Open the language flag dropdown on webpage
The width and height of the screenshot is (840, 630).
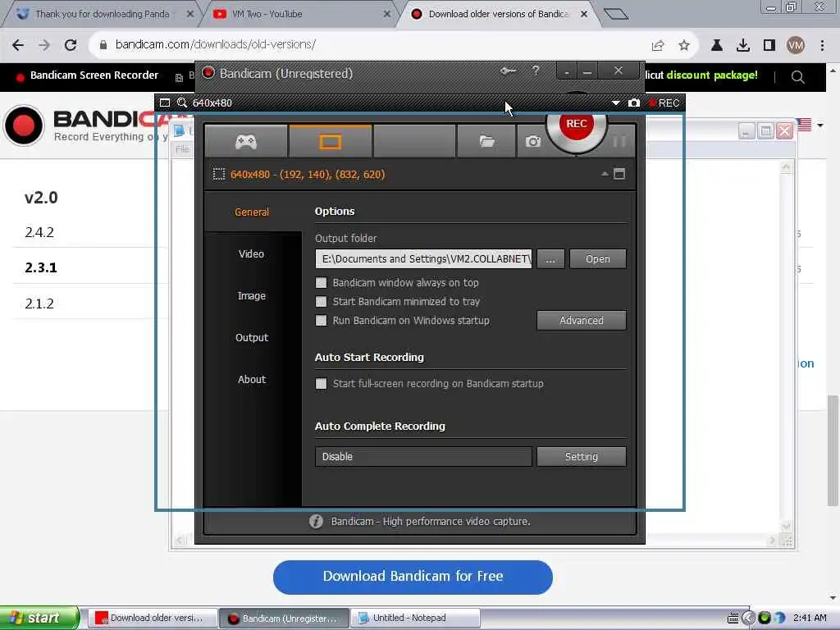[x=810, y=125]
